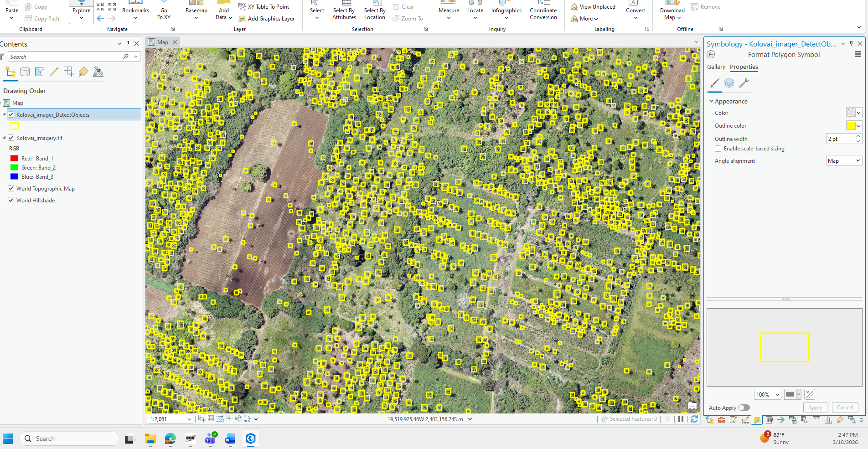Switch to List By Data Source view
Viewport: 868px width, 449px height.
click(x=25, y=72)
